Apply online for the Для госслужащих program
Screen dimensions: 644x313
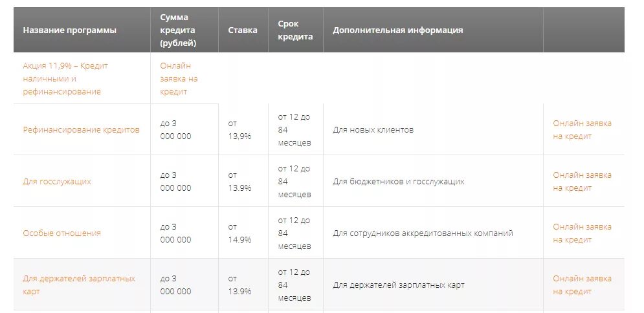(582, 181)
